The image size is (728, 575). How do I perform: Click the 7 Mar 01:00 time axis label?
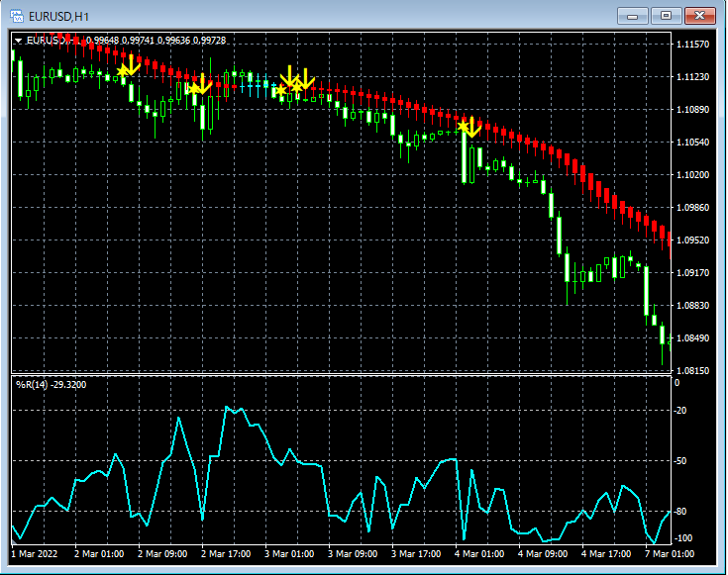tap(670, 554)
